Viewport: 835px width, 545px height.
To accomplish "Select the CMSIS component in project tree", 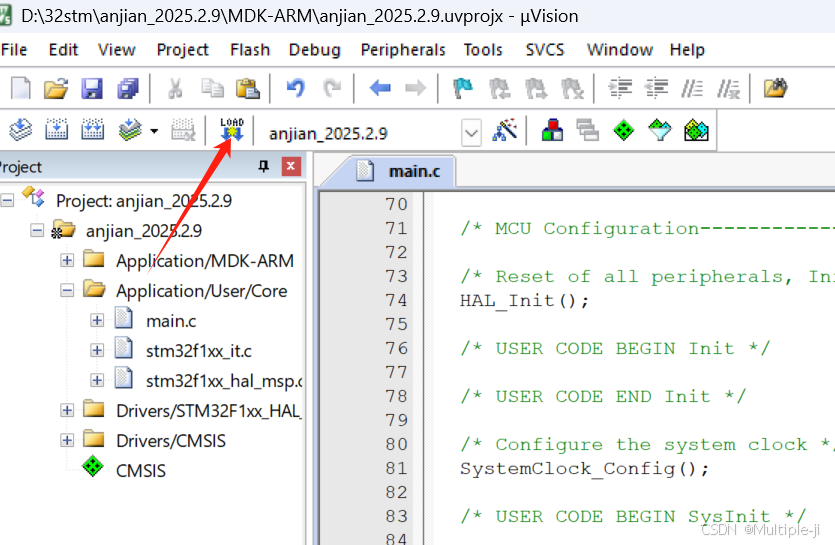I will pyautogui.click(x=141, y=470).
